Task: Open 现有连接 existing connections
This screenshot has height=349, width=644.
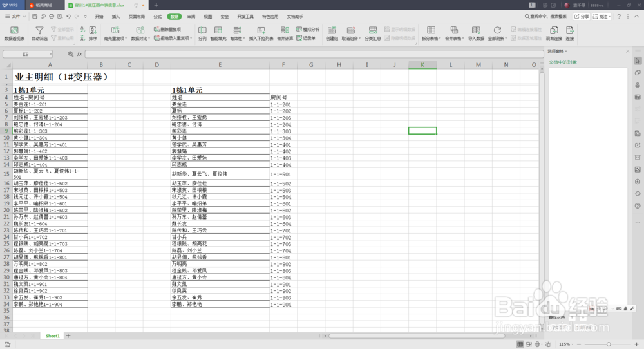Action: [x=554, y=33]
